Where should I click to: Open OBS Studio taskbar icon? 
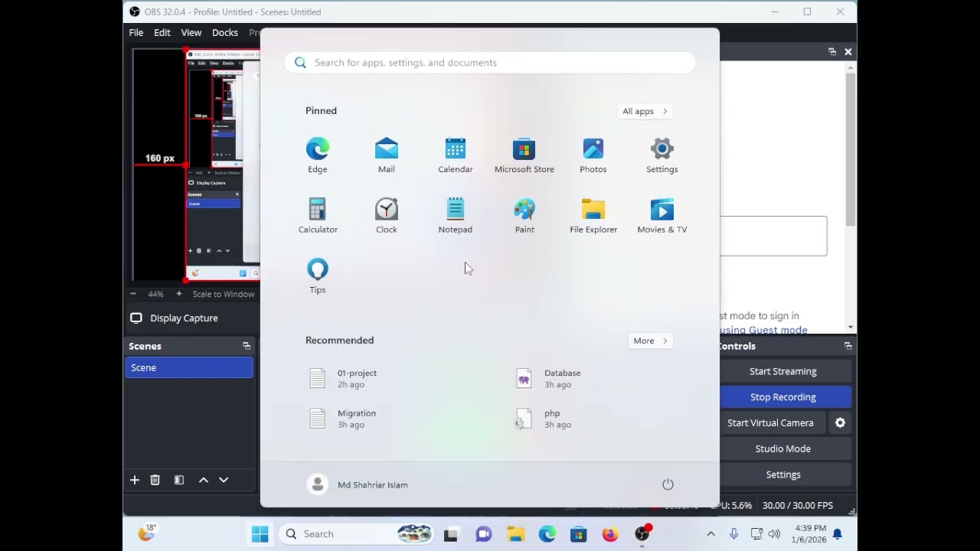pos(642,534)
